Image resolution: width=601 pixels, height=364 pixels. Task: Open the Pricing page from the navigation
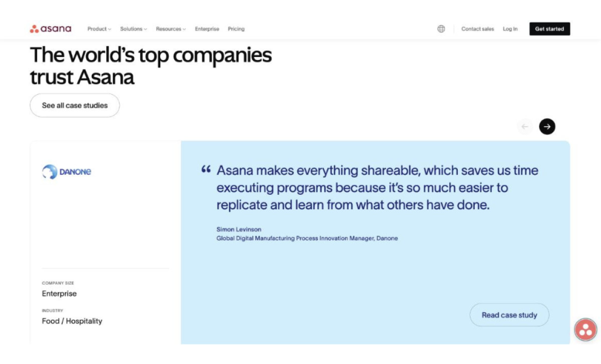pos(236,29)
